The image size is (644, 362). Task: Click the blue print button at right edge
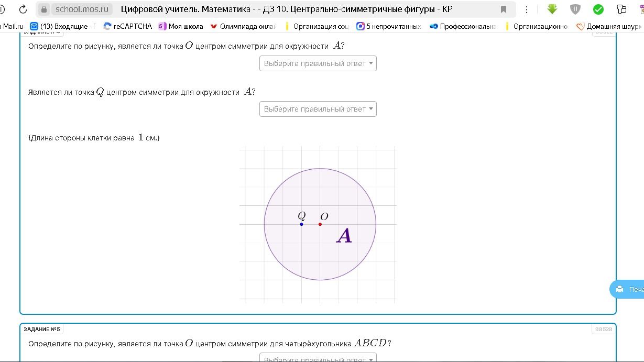(627, 289)
